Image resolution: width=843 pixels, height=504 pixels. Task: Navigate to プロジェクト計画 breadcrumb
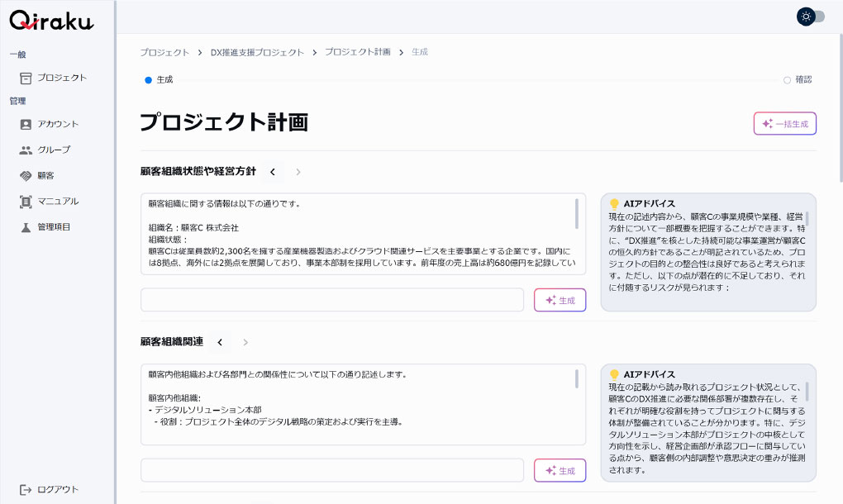pos(357,52)
